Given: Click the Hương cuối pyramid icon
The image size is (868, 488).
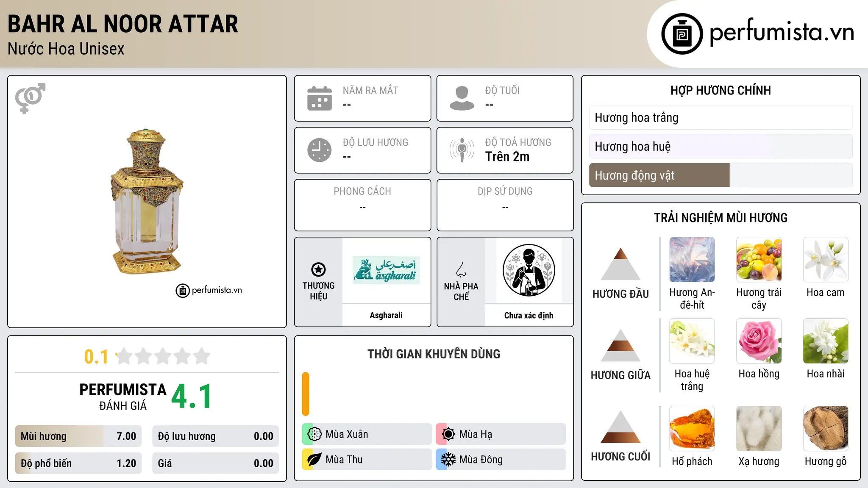Looking at the screenshot, I should click(620, 427).
